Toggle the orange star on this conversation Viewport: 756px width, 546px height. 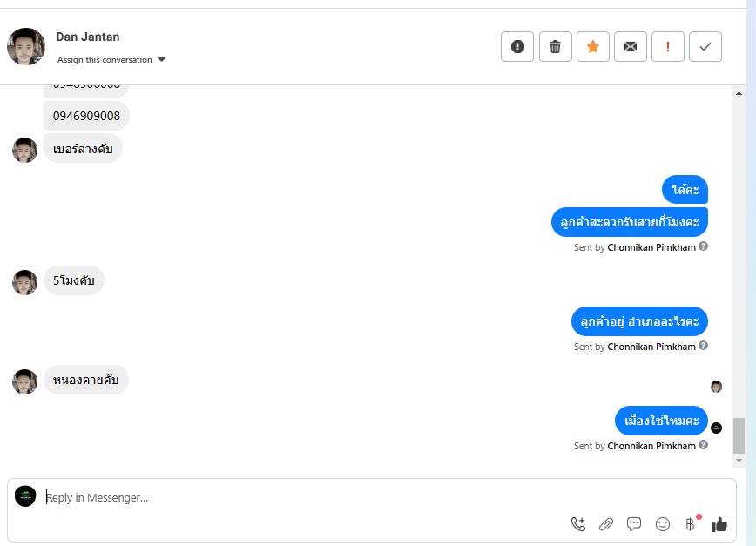click(592, 47)
